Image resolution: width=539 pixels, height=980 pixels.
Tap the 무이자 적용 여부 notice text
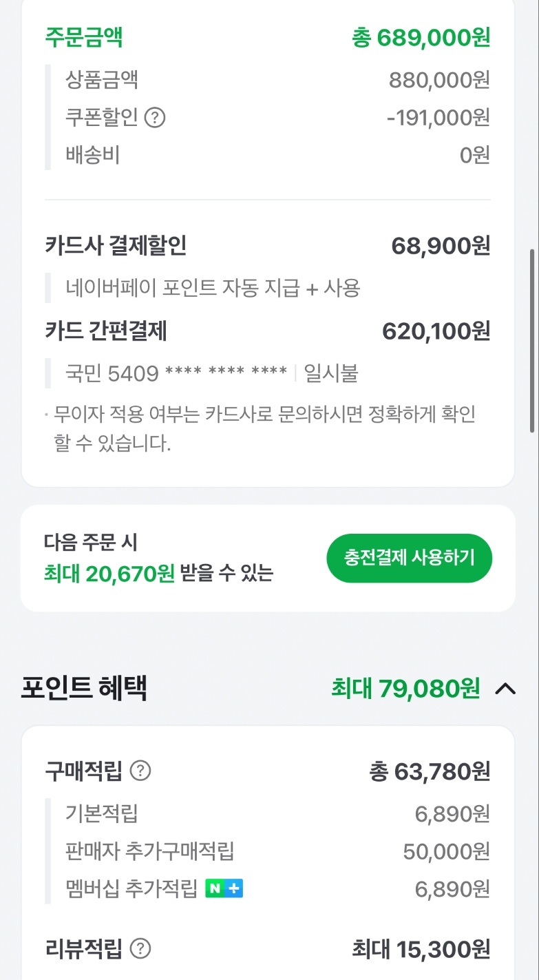click(x=265, y=414)
